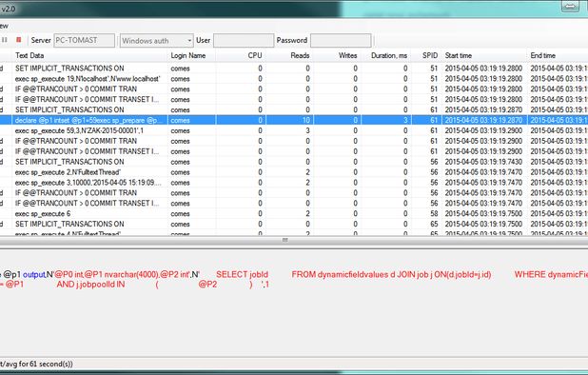Image resolution: width=588 pixels, height=375 pixels.
Task: Click Duration value 3 in the highlighted row
Action: (405, 120)
